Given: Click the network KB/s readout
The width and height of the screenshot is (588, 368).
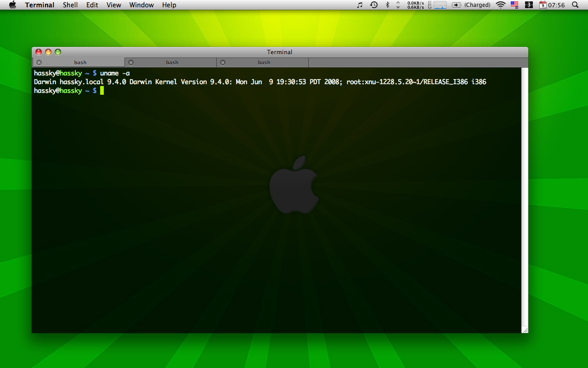Looking at the screenshot, I should [x=416, y=5].
